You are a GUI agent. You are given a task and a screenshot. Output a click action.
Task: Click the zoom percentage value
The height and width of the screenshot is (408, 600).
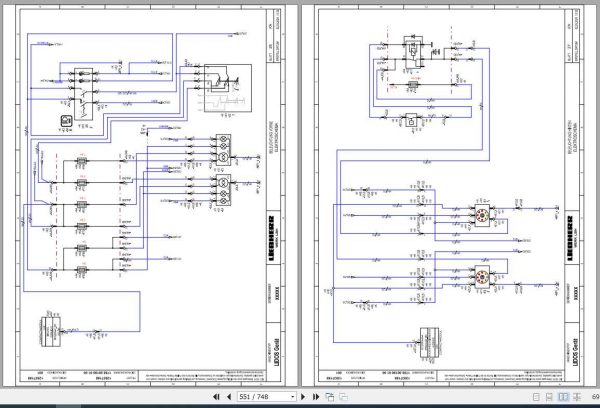tap(596, 397)
